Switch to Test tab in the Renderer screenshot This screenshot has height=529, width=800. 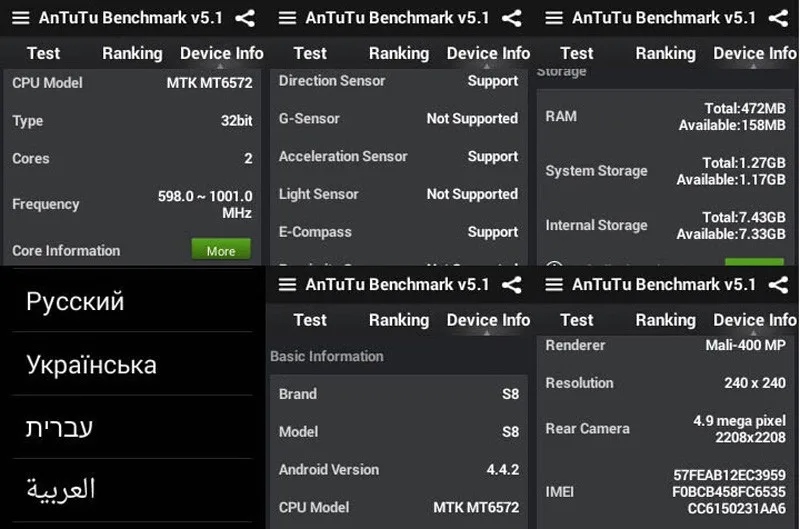pos(577,320)
